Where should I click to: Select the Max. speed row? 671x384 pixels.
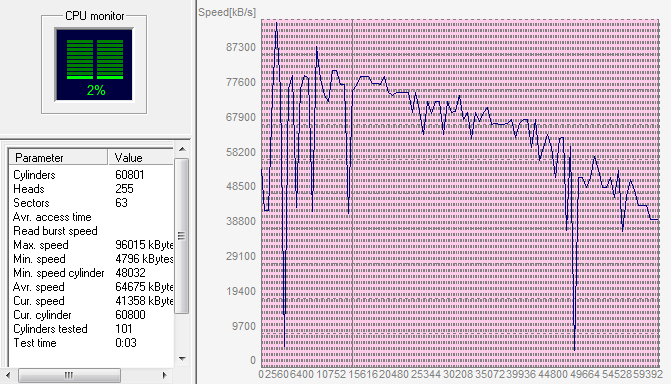click(x=92, y=245)
